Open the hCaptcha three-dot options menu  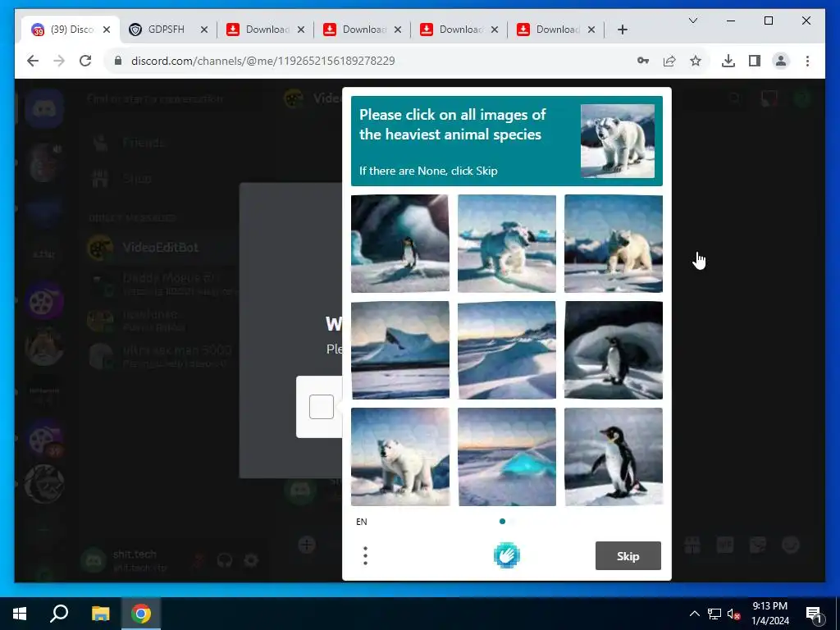[365, 555]
